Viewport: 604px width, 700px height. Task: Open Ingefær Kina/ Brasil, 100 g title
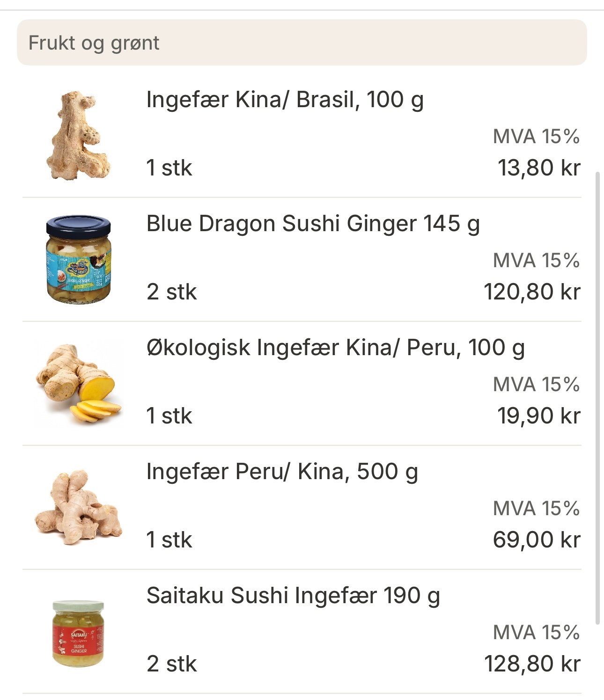click(x=285, y=100)
